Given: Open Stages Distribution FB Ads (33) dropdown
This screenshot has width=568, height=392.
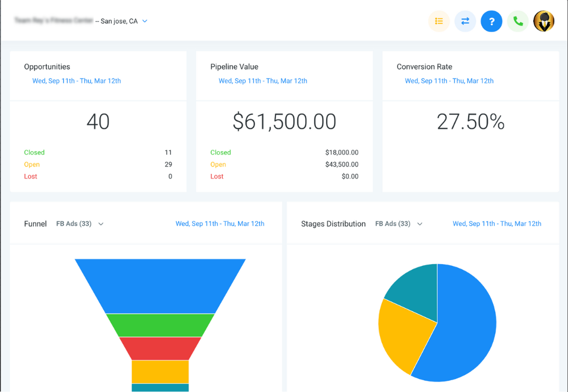Looking at the screenshot, I should pyautogui.click(x=399, y=224).
